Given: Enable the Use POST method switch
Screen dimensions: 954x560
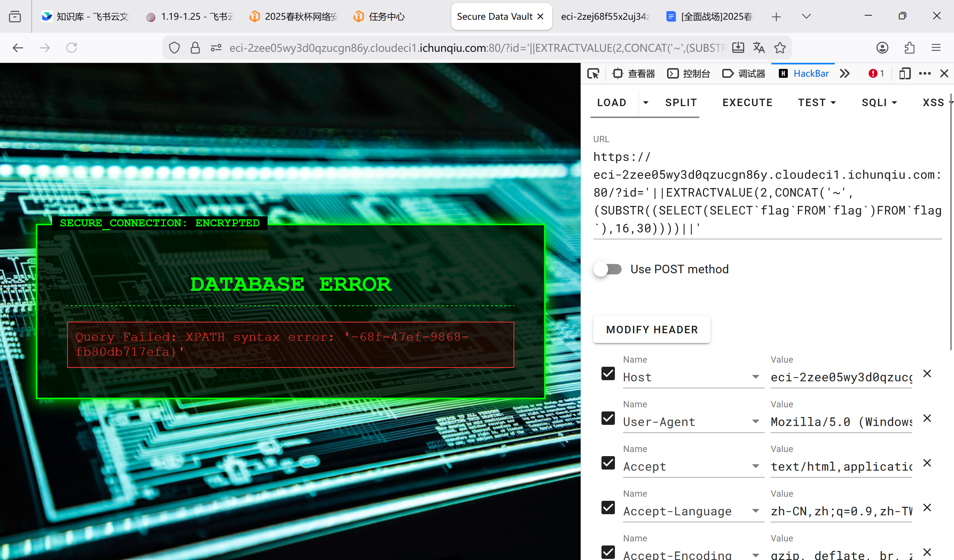Looking at the screenshot, I should tap(607, 270).
